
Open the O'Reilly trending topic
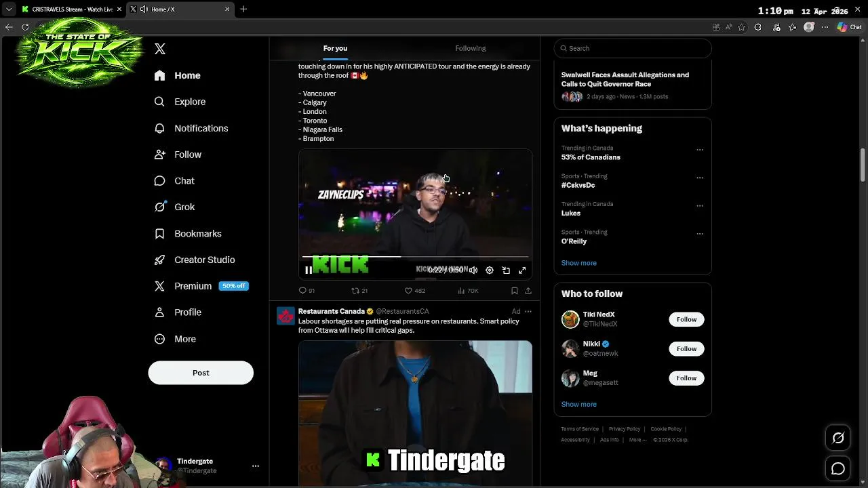point(574,241)
